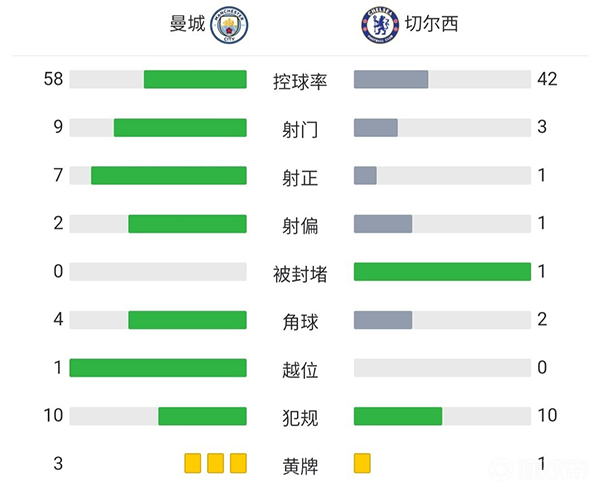Click the second Manchester City yellow card
Viewport: 600px width, 487px height.
click(x=215, y=463)
